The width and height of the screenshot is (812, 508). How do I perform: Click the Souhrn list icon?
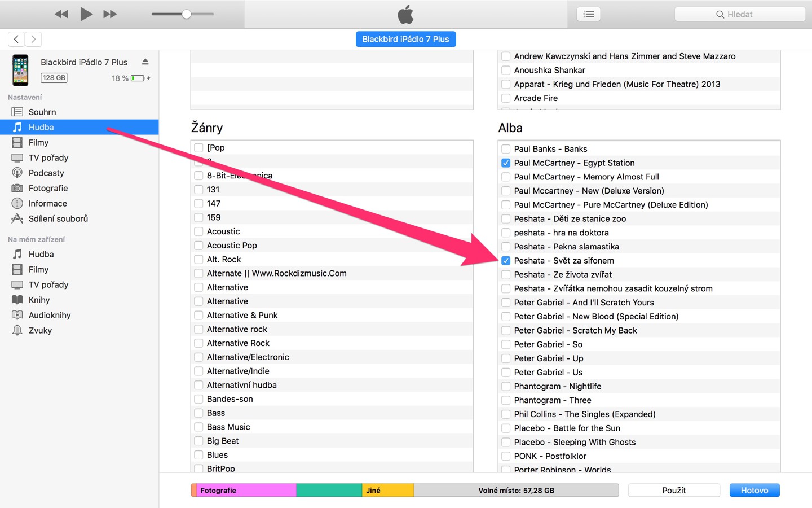(x=17, y=112)
